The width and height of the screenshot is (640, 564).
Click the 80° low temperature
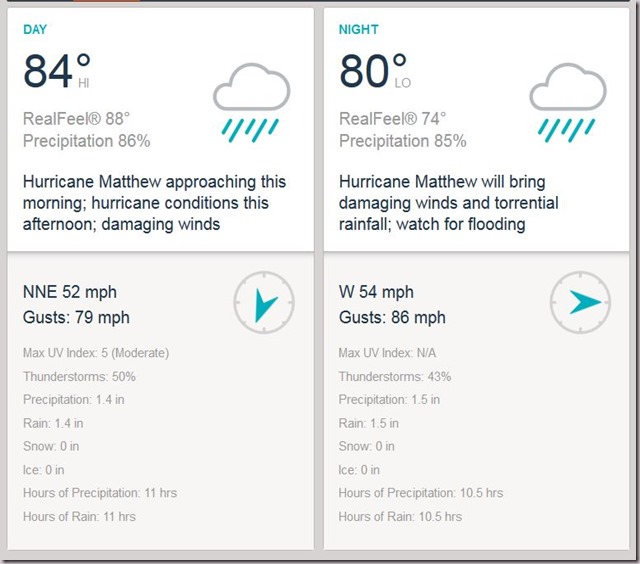point(374,71)
